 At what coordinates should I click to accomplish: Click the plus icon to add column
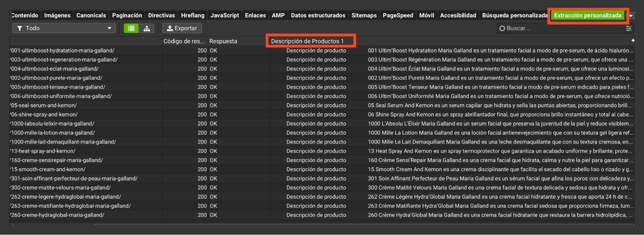point(633,41)
